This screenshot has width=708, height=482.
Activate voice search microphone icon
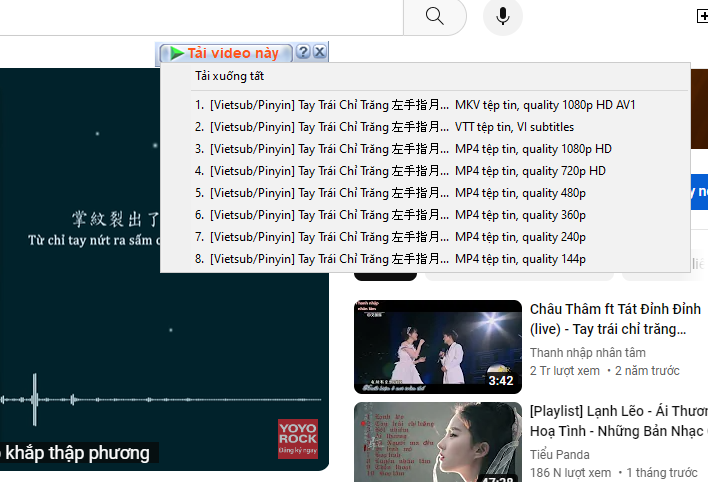[502, 16]
